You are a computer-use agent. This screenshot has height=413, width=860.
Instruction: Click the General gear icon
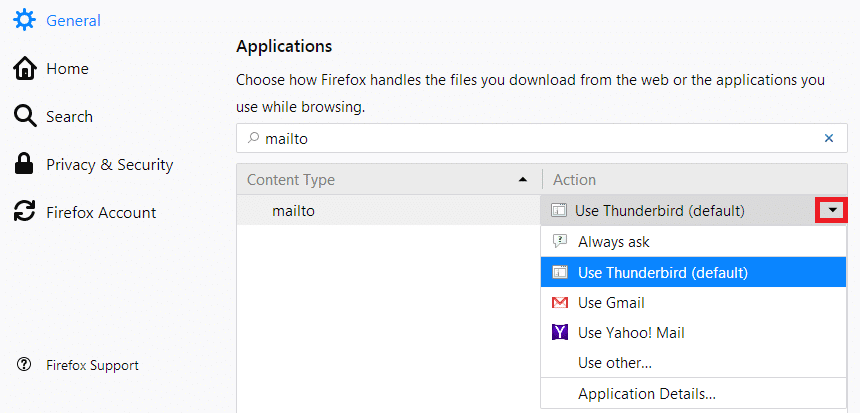point(24,20)
